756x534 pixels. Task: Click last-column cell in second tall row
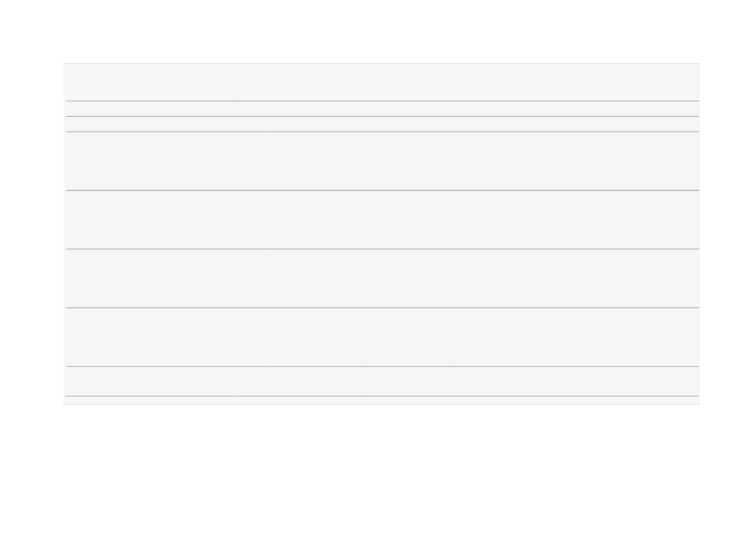click(624, 220)
